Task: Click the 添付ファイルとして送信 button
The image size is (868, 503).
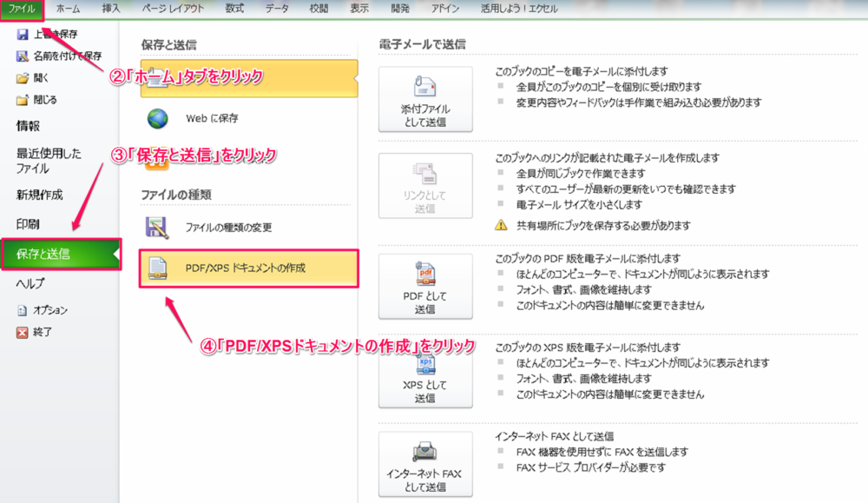Action: pos(425,99)
